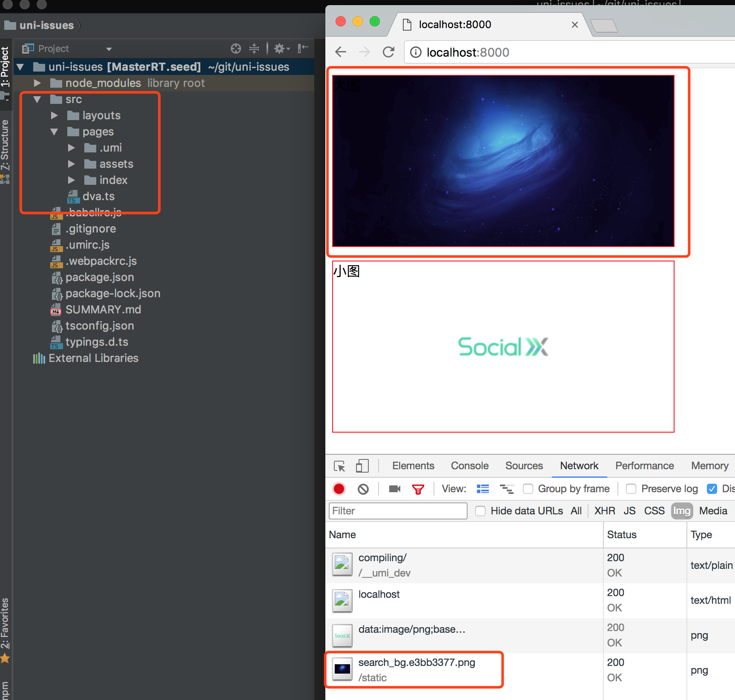Expand the node_modules folder
The height and width of the screenshot is (700, 735).
[37, 83]
